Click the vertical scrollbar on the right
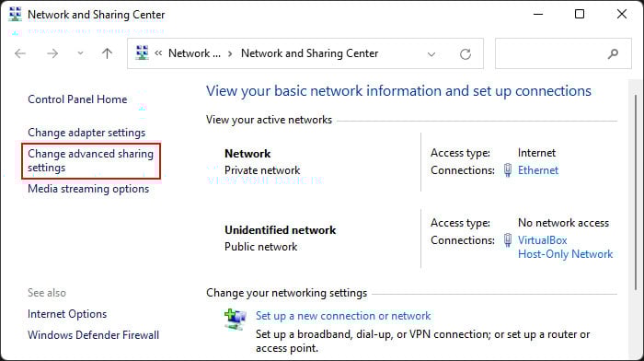Viewport: 644px width, 361px height. [636, 193]
